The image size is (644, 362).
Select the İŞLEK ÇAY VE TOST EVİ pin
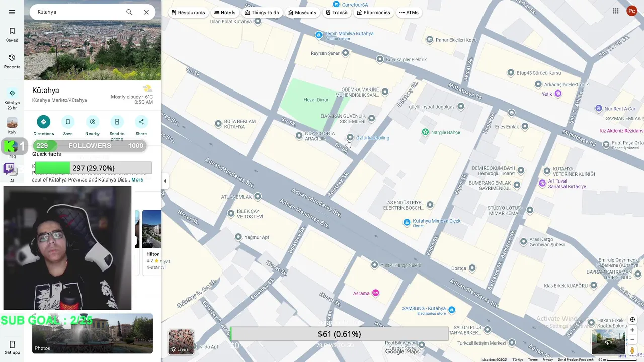coord(231,214)
